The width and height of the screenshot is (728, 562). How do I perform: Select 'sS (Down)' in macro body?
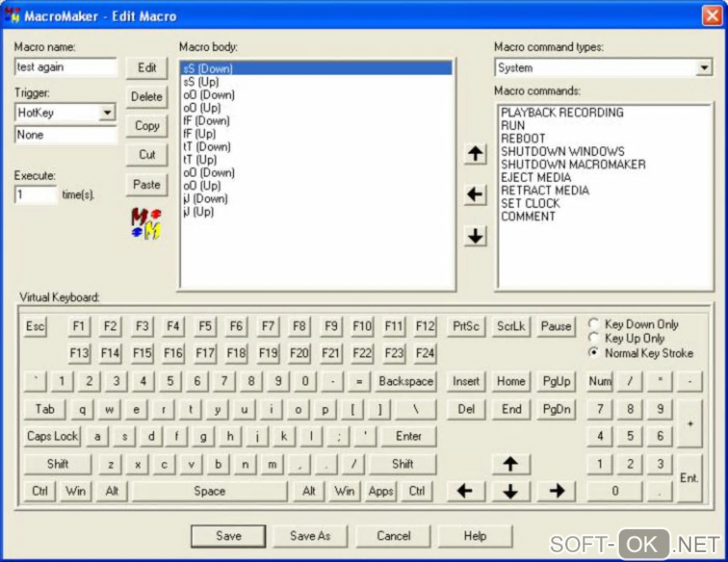[316, 68]
